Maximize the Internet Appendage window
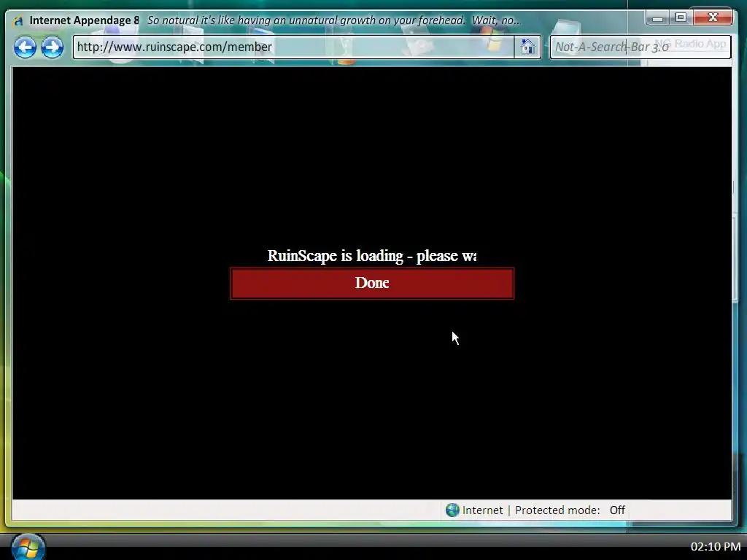The width and height of the screenshot is (747, 560). point(681,17)
